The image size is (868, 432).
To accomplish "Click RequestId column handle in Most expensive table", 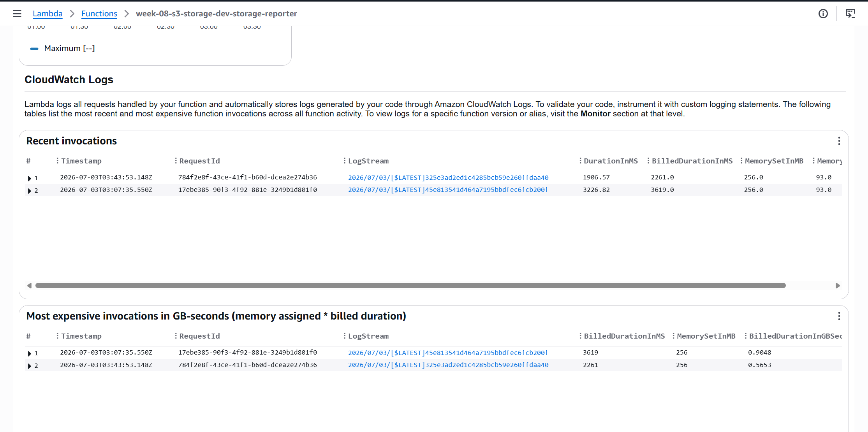I will tap(176, 336).
